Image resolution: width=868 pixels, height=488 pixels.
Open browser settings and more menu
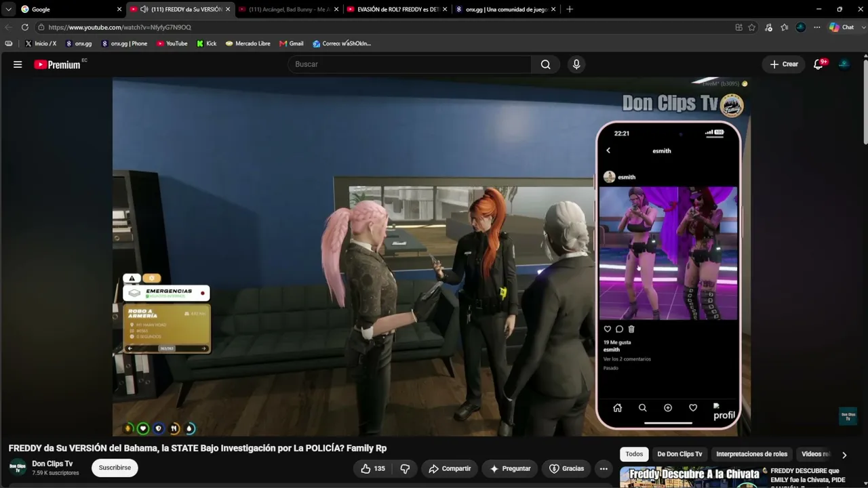coord(817,27)
